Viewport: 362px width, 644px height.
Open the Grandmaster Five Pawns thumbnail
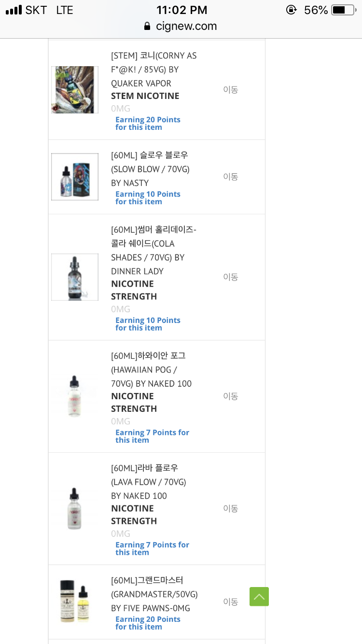pos(75,602)
